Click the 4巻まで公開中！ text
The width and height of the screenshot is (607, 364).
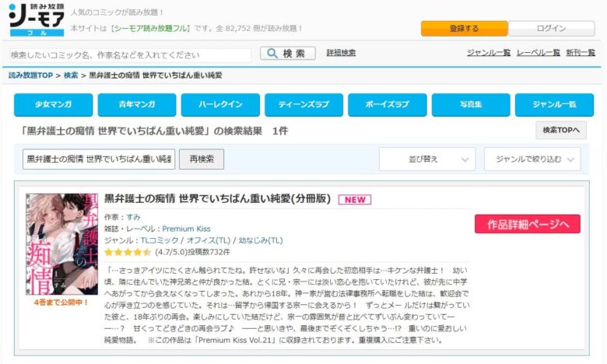pos(61,303)
